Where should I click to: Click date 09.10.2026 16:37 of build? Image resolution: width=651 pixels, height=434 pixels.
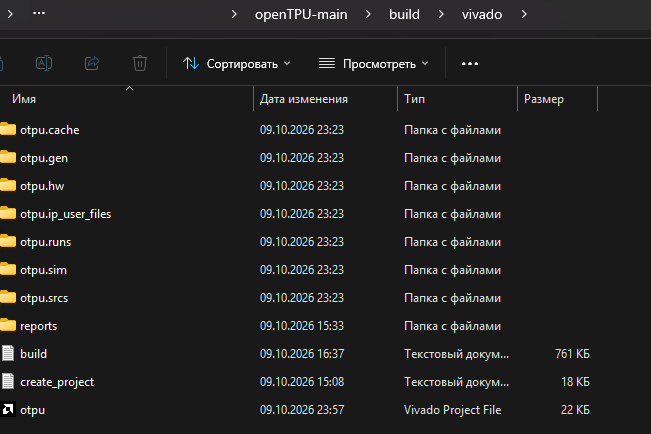pos(301,354)
